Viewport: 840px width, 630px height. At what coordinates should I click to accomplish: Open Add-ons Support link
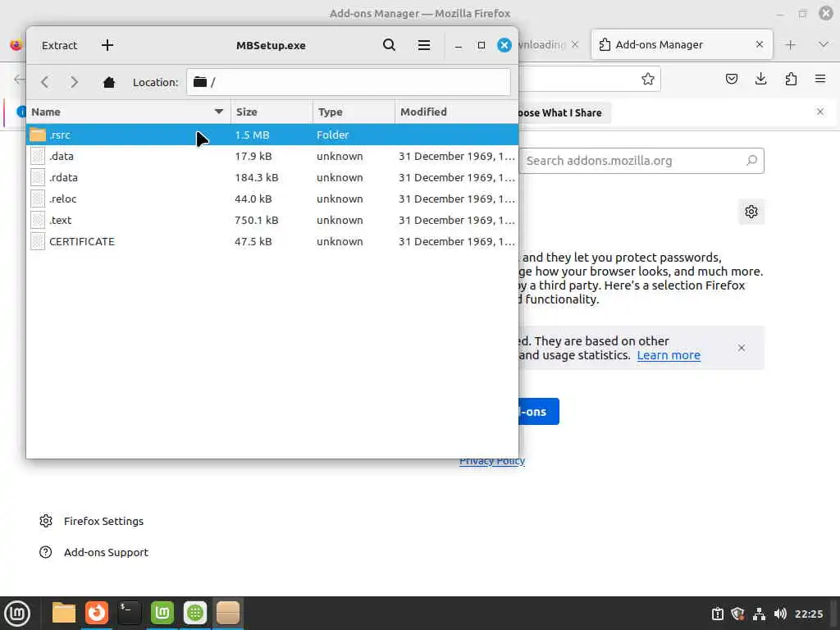point(106,552)
